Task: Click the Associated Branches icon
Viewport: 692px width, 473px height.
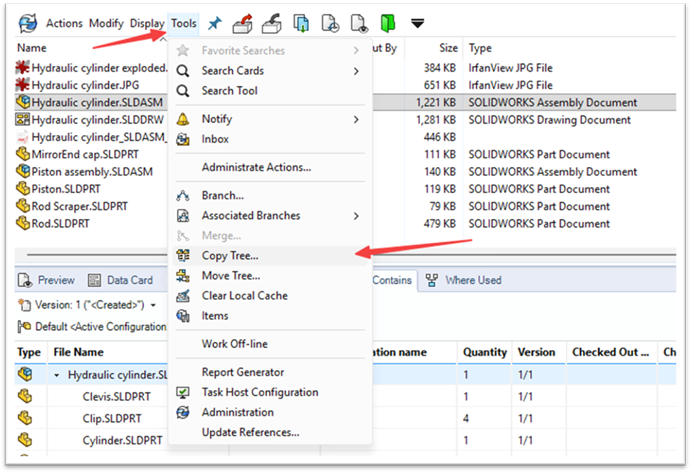Action: pos(183,216)
